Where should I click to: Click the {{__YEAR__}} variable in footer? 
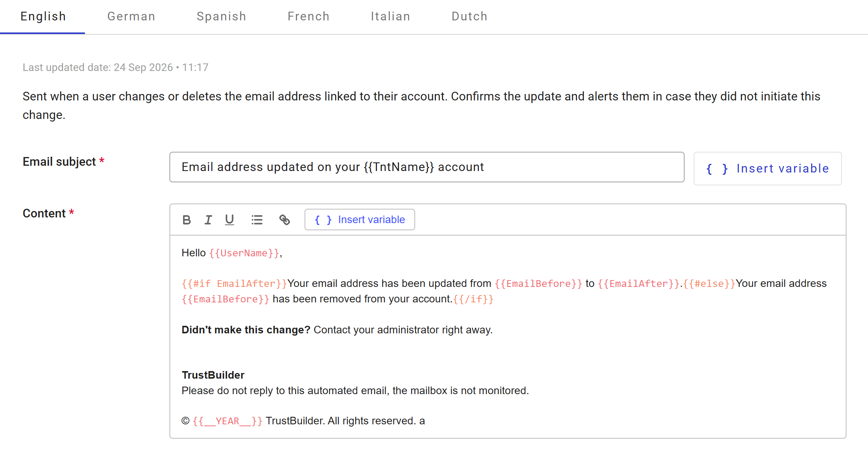[228, 421]
